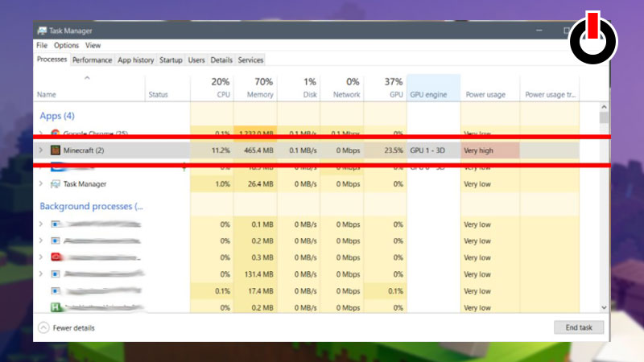
Task: Click the icon of the 17.4 MB process
Action: point(56,290)
